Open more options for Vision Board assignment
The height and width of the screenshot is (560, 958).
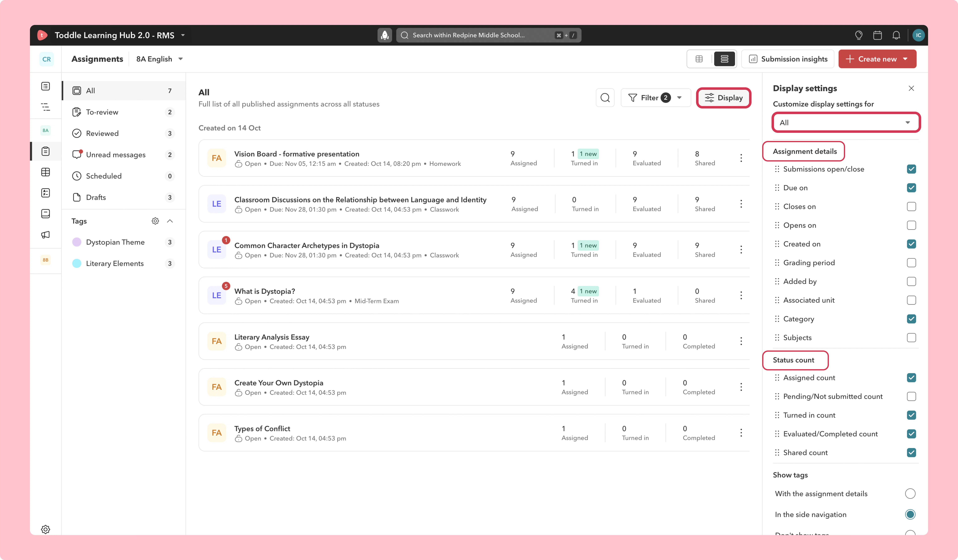point(741,158)
